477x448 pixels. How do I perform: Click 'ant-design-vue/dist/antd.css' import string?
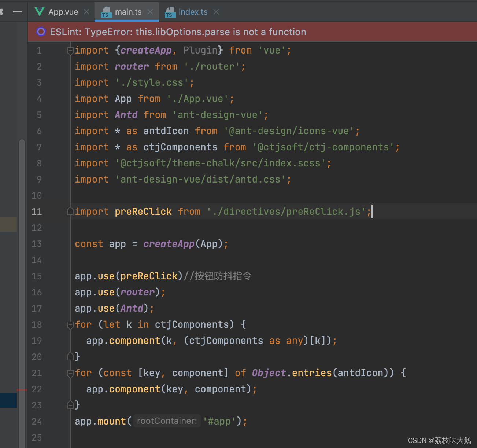tap(200, 179)
